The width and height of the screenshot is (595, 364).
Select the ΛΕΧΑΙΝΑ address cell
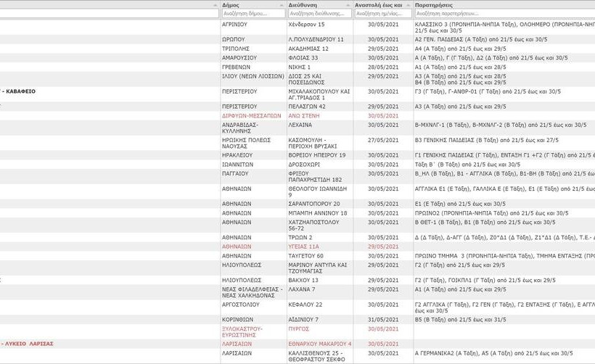tap(301, 125)
